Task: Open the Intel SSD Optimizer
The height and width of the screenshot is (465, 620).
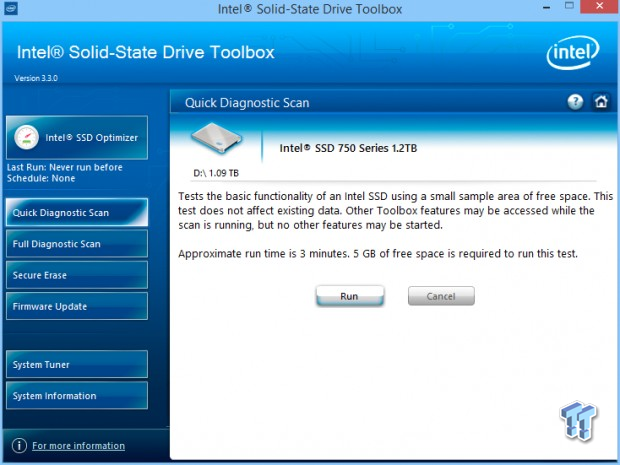Action: pos(77,138)
